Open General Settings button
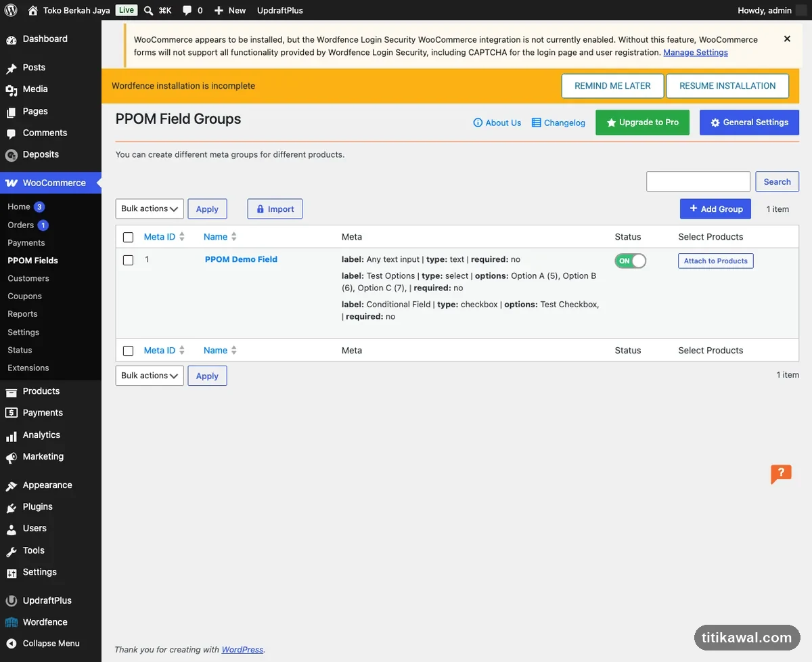This screenshot has width=812, height=662. 749,123
